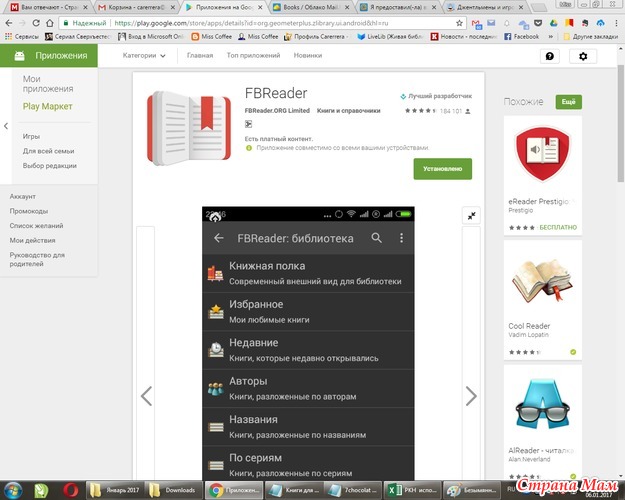This screenshot has height=500, width=625.
Task: Reload the page with refresh icon
Action: pos(36,23)
